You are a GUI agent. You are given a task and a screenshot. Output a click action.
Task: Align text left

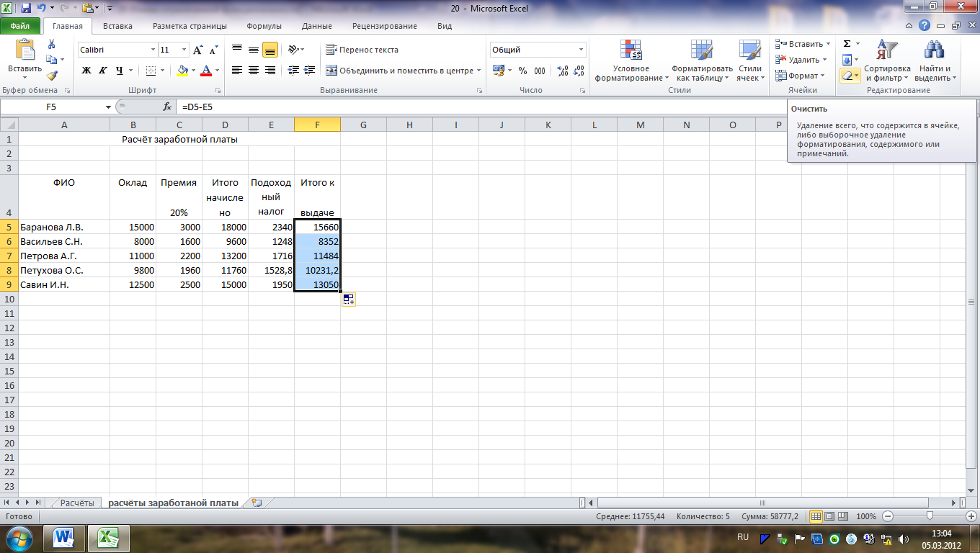coord(236,70)
